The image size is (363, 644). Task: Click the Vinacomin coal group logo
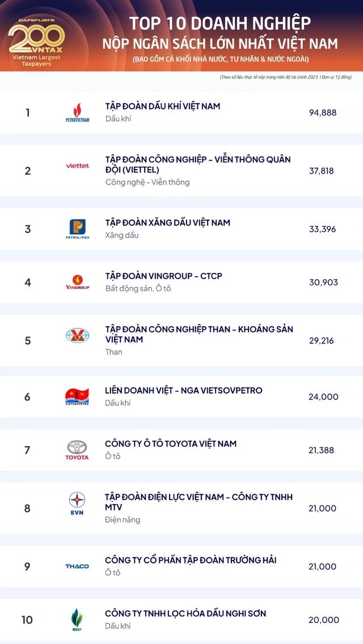(77, 336)
